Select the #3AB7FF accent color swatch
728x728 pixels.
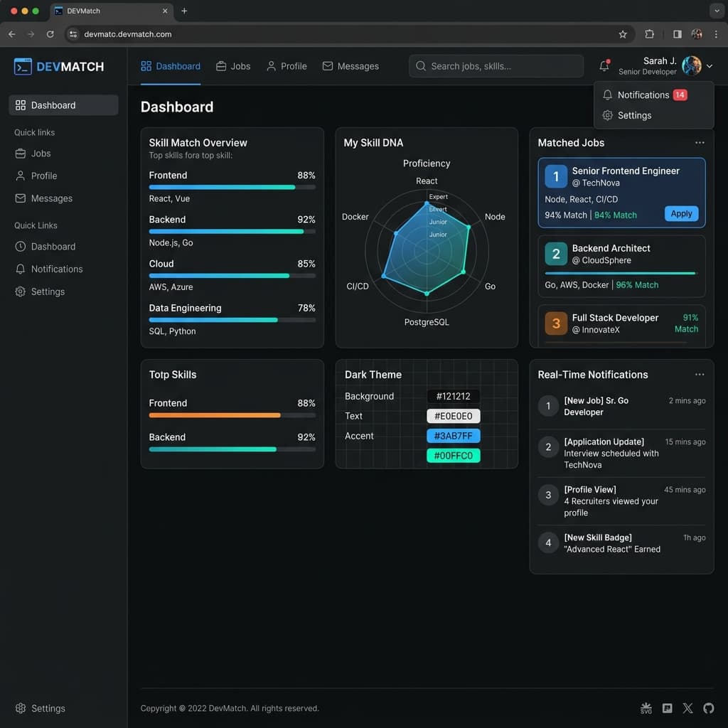click(453, 436)
